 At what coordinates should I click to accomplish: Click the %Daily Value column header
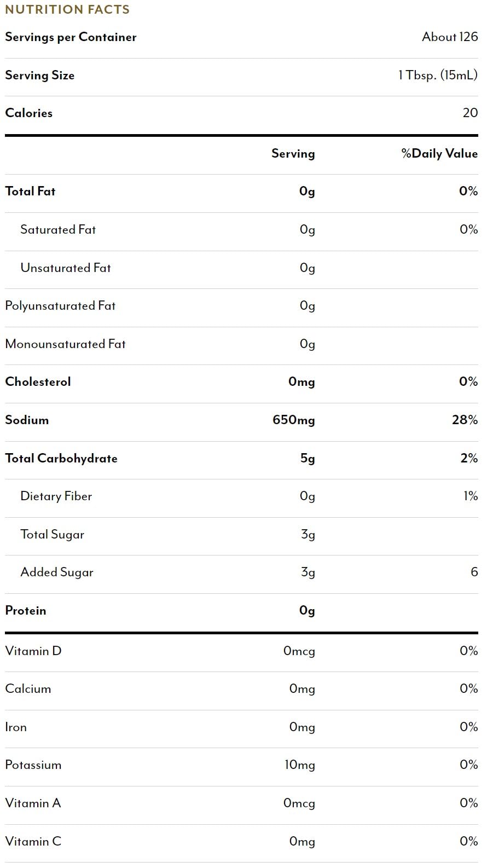pyautogui.click(x=439, y=153)
